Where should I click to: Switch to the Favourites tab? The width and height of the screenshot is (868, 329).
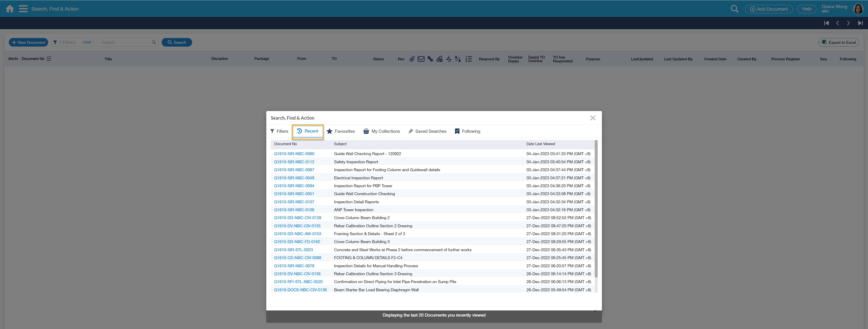pyautogui.click(x=341, y=131)
